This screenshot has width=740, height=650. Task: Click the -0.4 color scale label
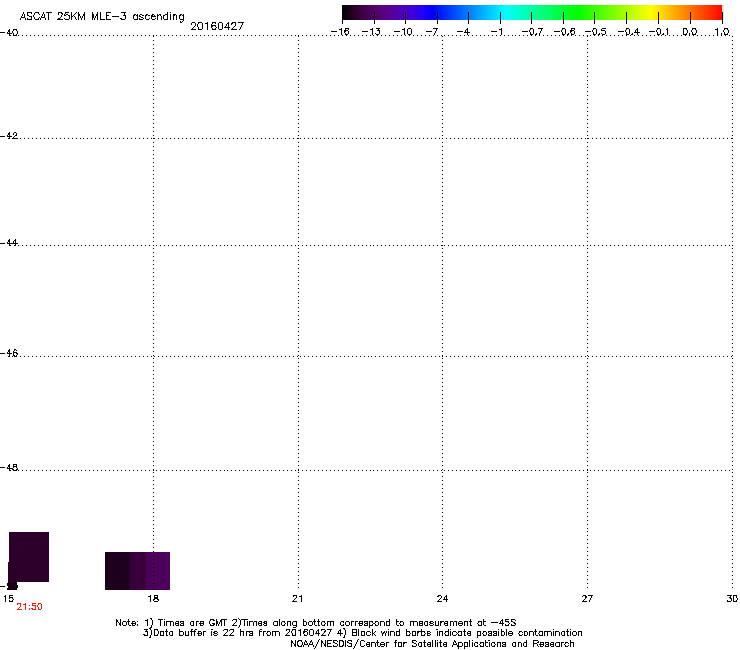tap(629, 32)
